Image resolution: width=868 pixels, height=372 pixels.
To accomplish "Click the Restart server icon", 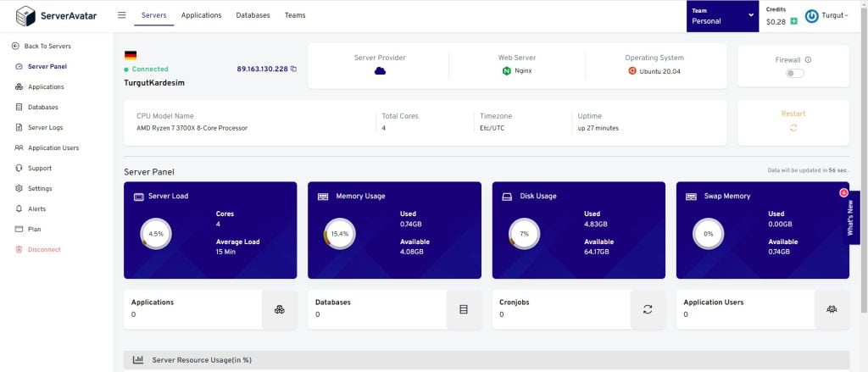I will (x=793, y=127).
